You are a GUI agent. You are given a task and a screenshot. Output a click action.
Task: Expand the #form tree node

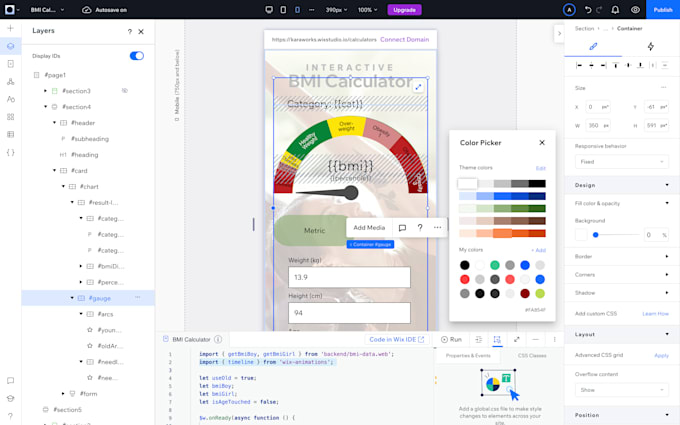pos(63,394)
